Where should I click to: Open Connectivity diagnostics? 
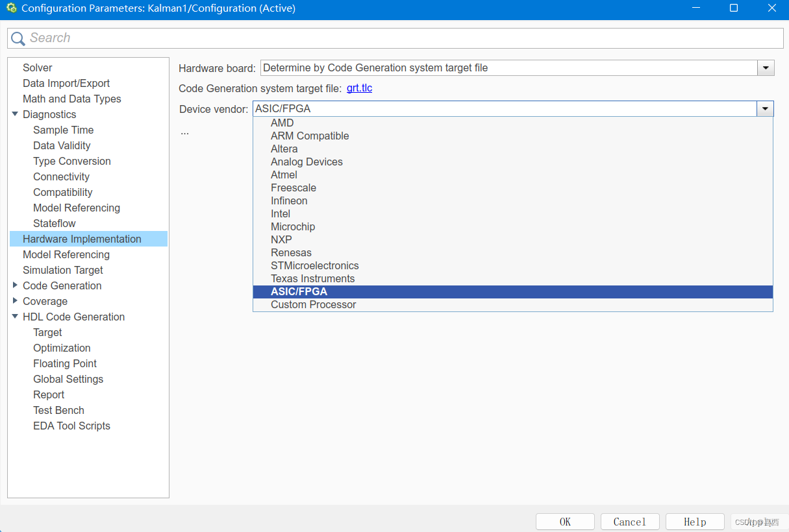(62, 177)
